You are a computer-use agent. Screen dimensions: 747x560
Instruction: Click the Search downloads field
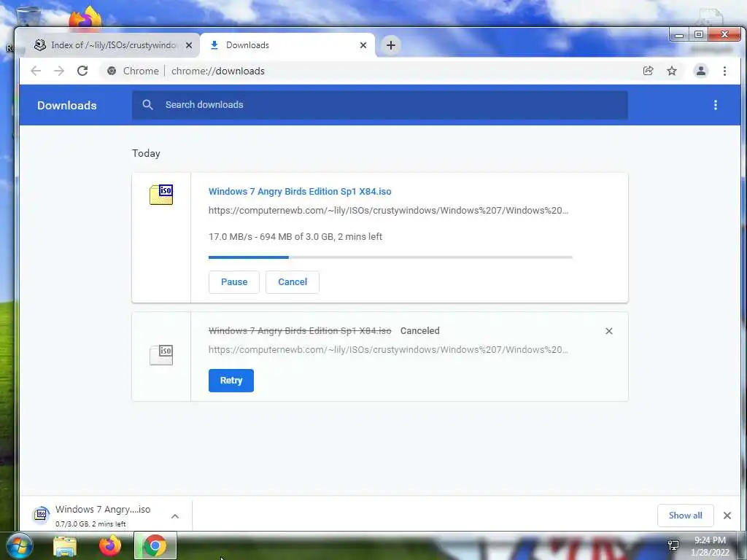click(x=379, y=105)
